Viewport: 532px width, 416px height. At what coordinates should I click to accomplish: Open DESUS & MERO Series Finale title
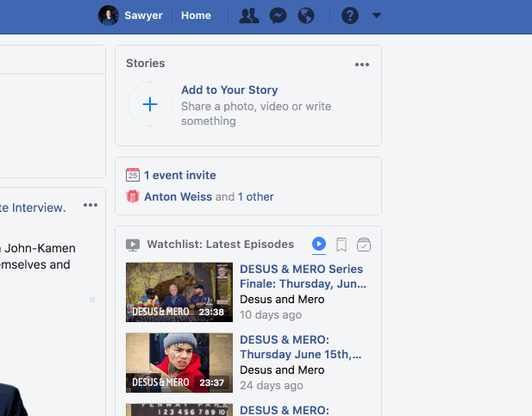tap(303, 276)
